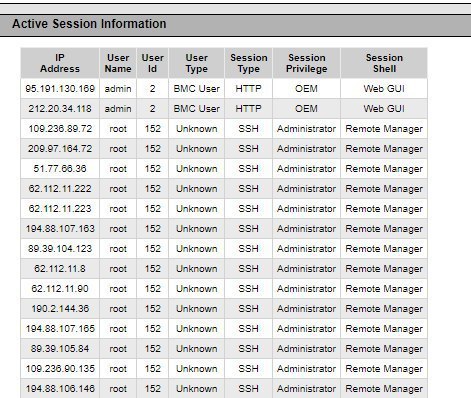Click Unknown user type in 194.88.106.146 row
Image resolution: width=471 pixels, height=398 pixels.
pos(197,389)
